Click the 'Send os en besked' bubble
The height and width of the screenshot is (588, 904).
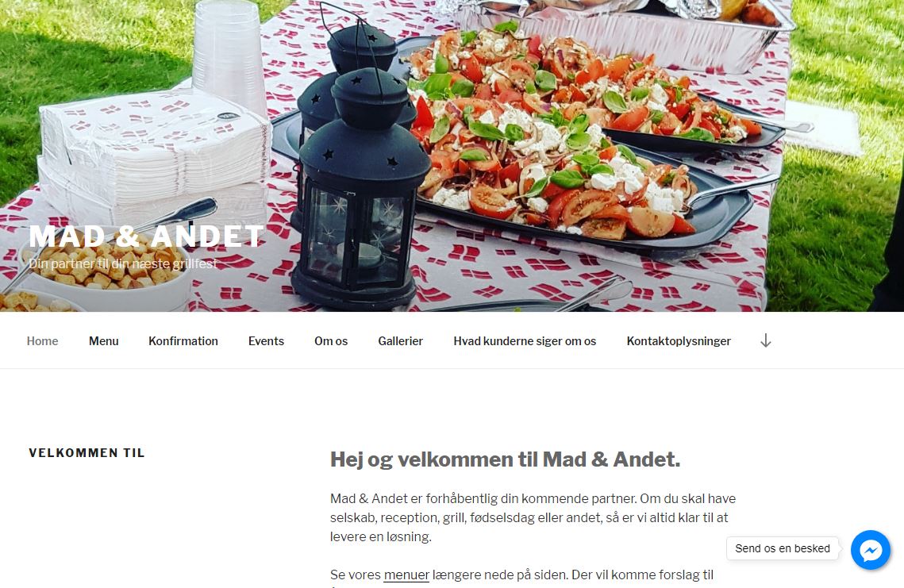tap(783, 548)
